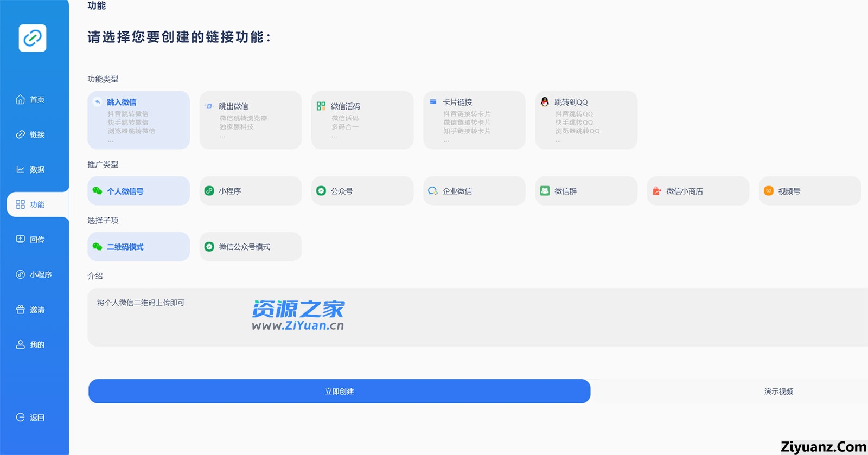Select the 跳入微信 function type card
The width and height of the screenshot is (868, 455).
139,120
